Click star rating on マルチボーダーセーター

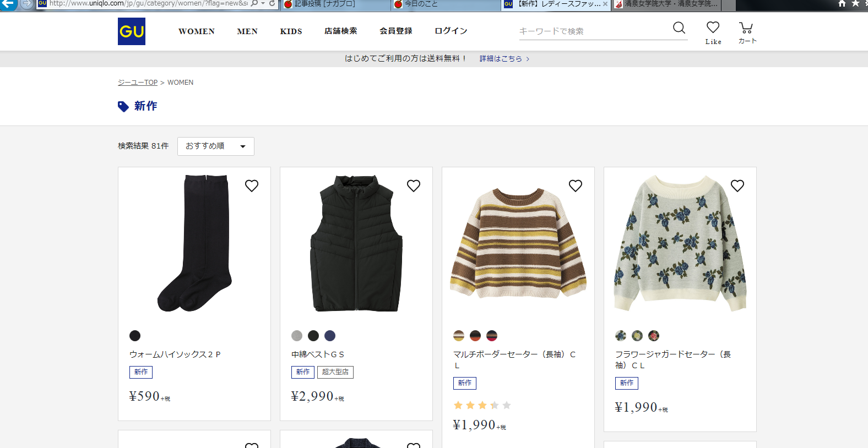[482, 406]
